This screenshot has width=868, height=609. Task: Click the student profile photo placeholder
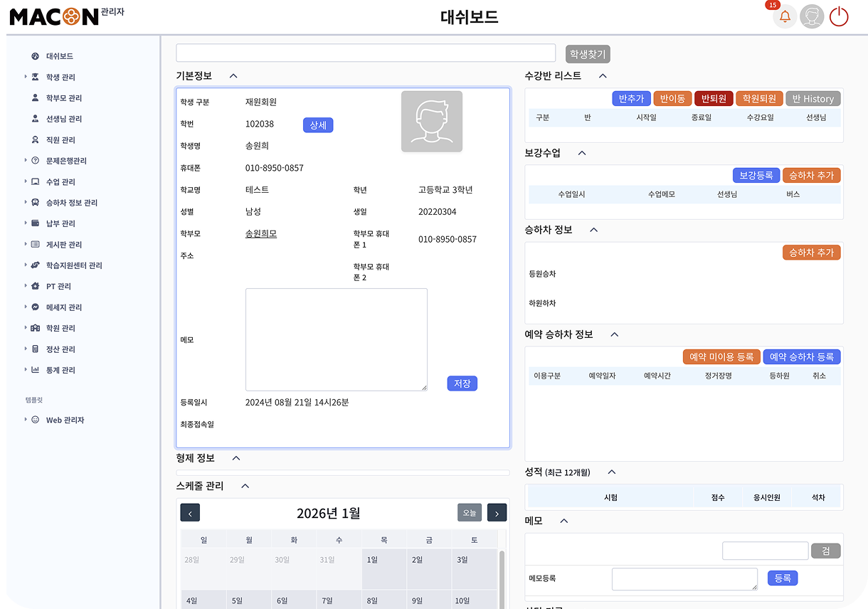pos(431,122)
